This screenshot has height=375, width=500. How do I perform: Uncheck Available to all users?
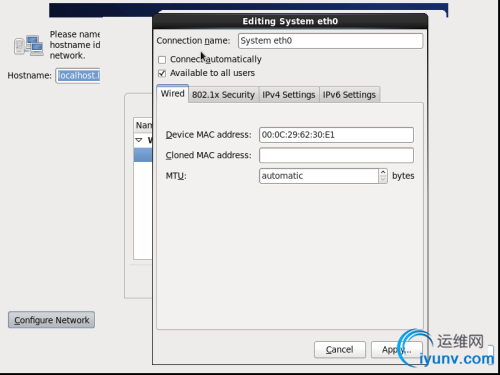point(162,73)
